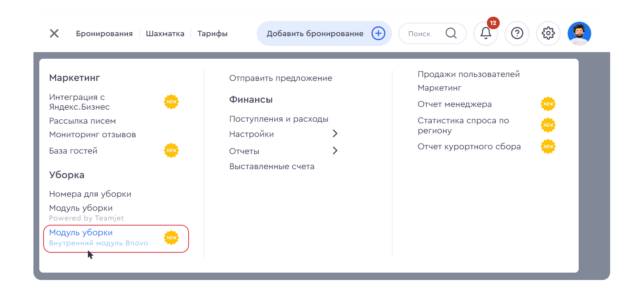Close the menu with the X icon
644x294 pixels.
(x=54, y=33)
